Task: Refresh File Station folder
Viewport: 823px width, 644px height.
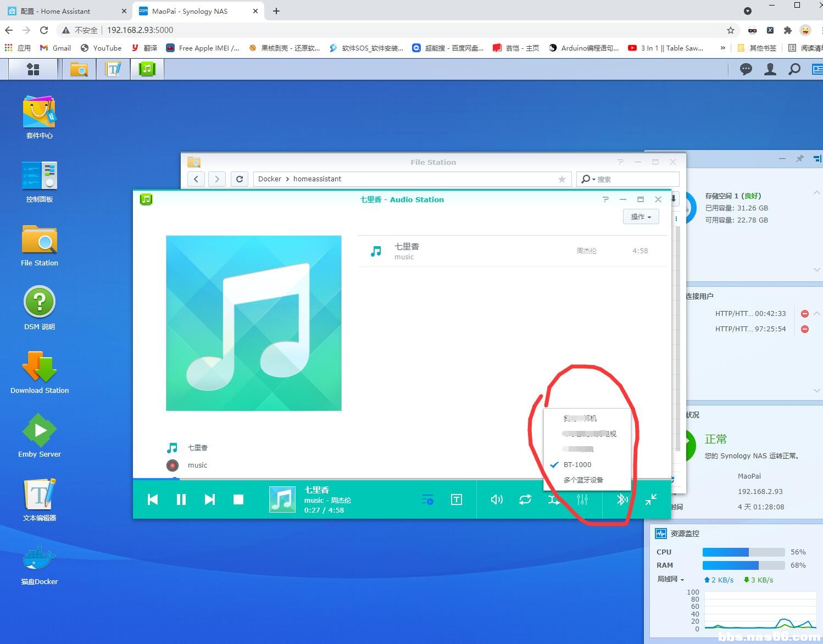Action: pos(240,179)
